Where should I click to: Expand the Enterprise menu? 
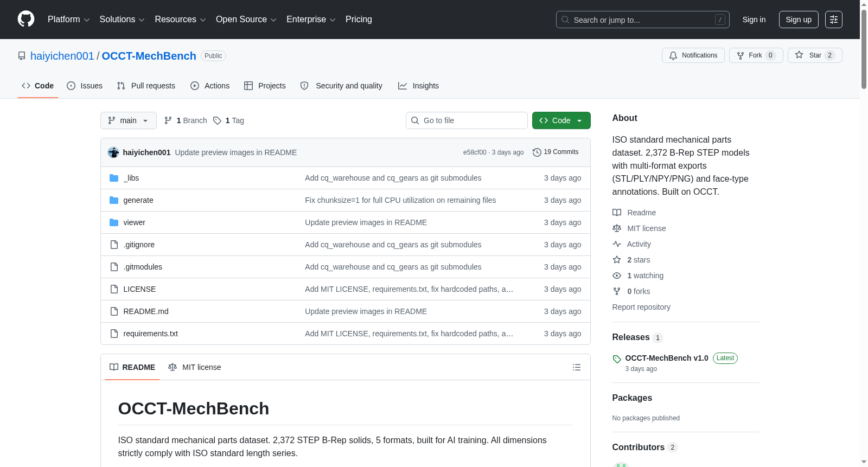click(311, 20)
